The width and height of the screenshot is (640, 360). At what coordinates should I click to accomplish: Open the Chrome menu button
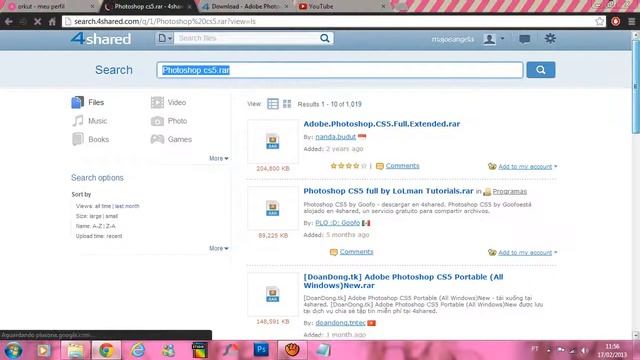point(631,21)
